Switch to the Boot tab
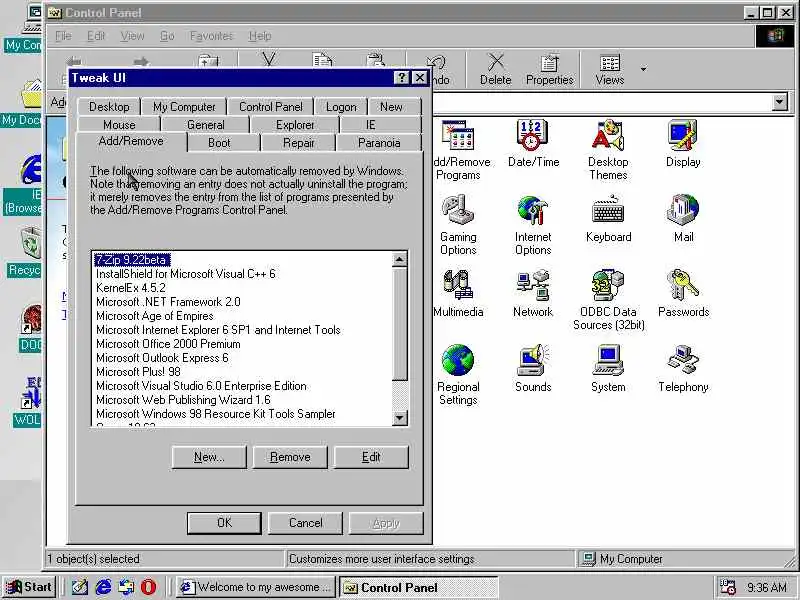The width and height of the screenshot is (800, 600). point(219,143)
